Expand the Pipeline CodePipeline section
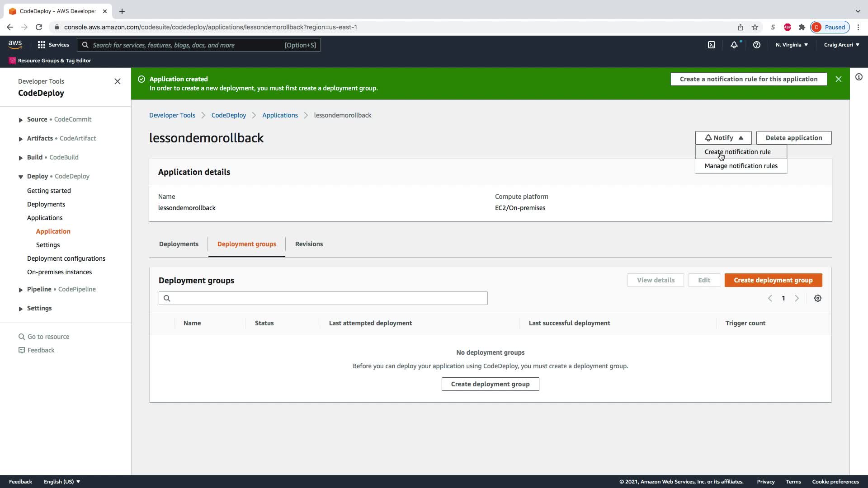868x488 pixels. coord(21,290)
